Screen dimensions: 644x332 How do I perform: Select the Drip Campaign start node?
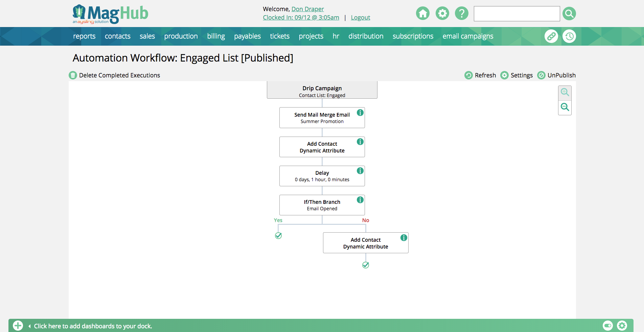[322, 90]
